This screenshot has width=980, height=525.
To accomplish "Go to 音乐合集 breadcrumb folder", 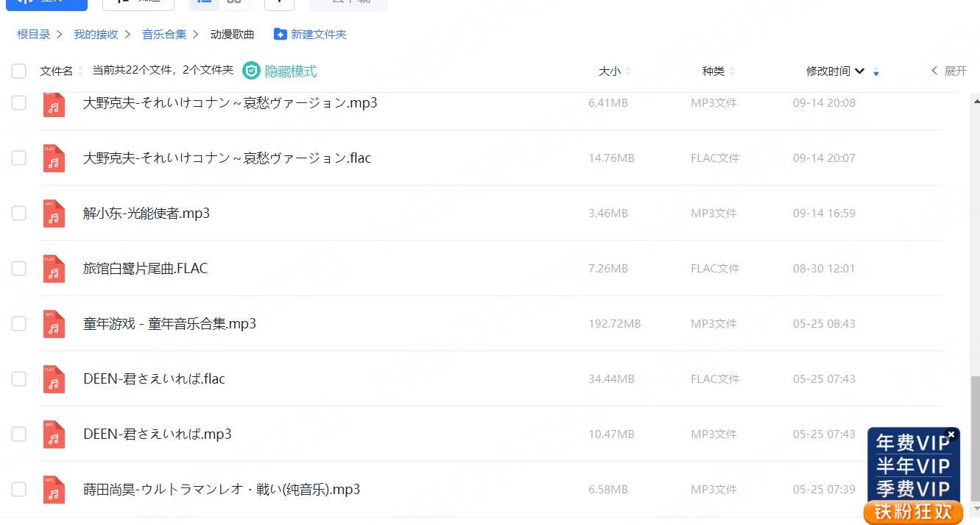I will pos(164,35).
